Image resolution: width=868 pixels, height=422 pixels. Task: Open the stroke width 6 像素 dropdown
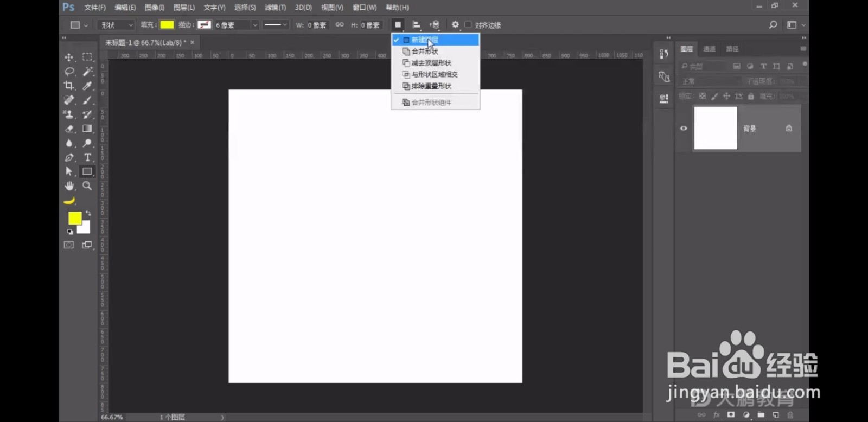point(255,25)
